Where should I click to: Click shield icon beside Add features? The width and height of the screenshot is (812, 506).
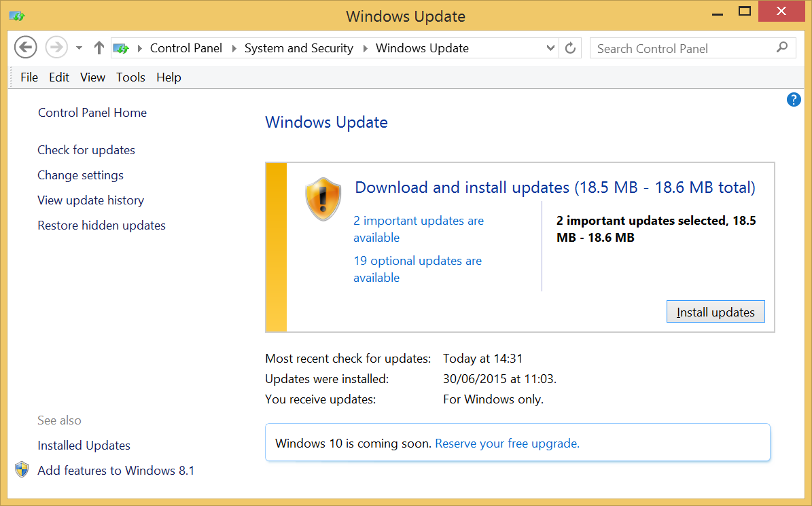pos(22,470)
